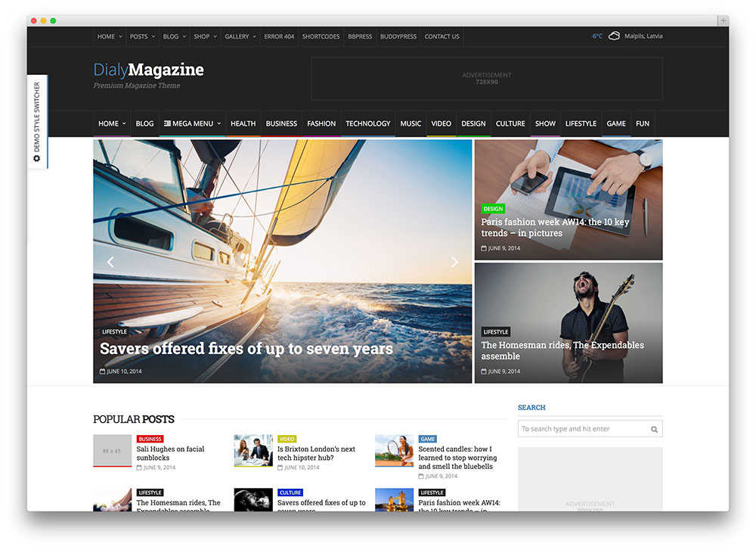Open the Error 404 page link
This screenshot has width=756, height=550.
point(279,36)
